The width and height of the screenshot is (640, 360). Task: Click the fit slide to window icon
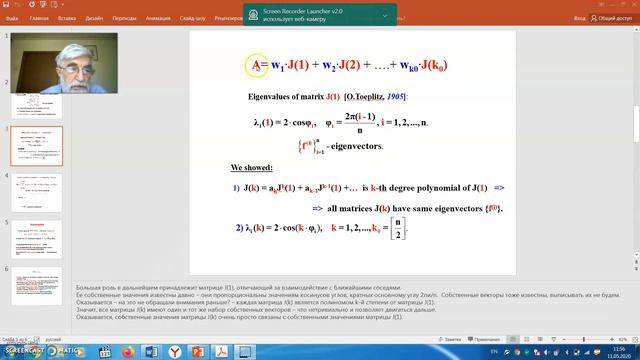[635, 340]
